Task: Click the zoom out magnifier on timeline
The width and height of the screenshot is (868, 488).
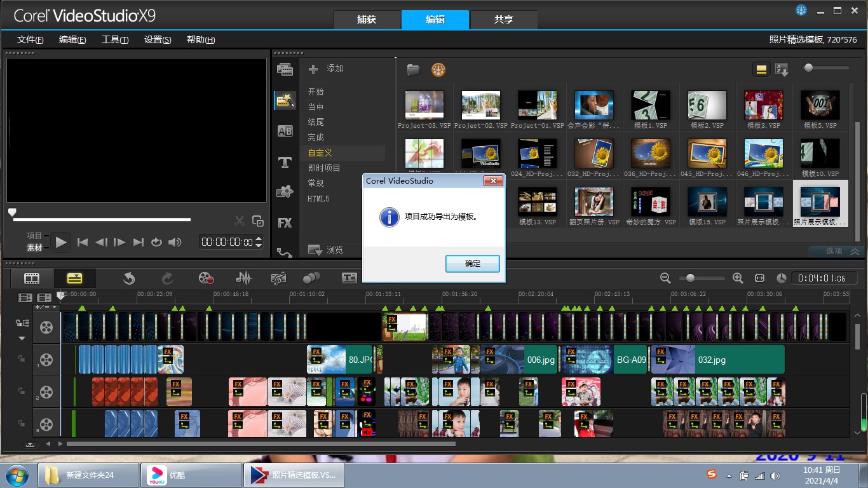Action: pyautogui.click(x=665, y=278)
